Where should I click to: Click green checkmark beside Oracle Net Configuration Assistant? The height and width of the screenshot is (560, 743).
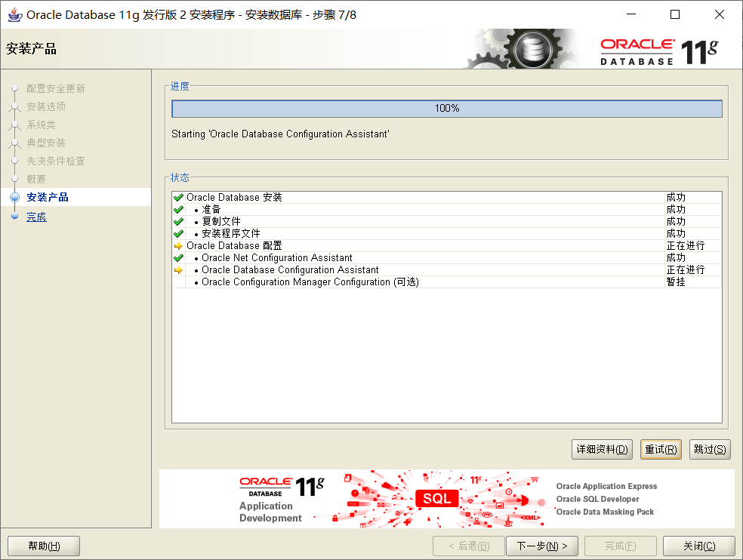click(x=179, y=257)
